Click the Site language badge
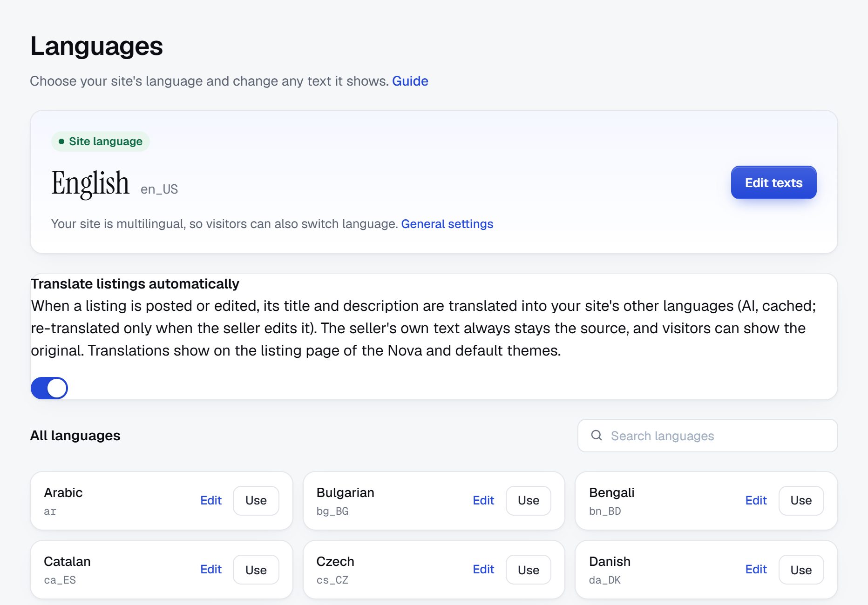868x605 pixels. 100,141
